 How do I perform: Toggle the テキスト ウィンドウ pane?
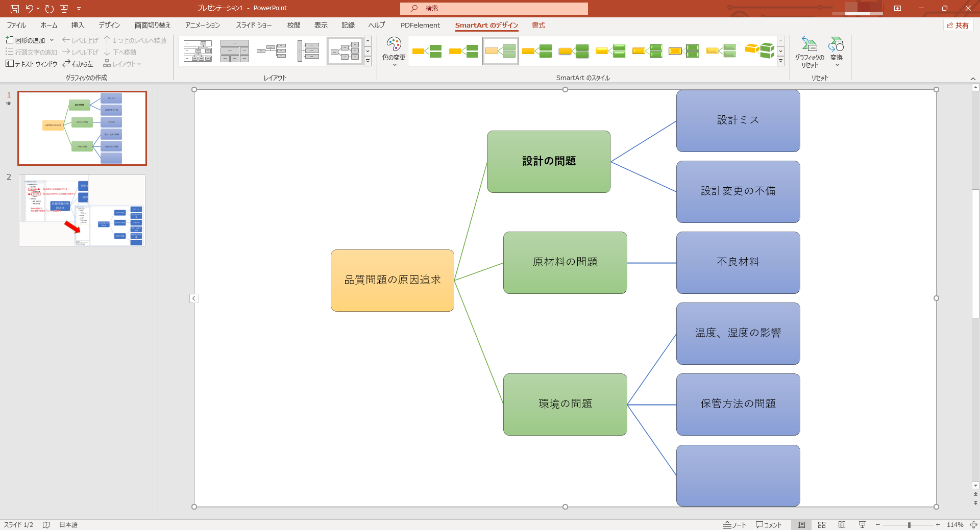32,64
